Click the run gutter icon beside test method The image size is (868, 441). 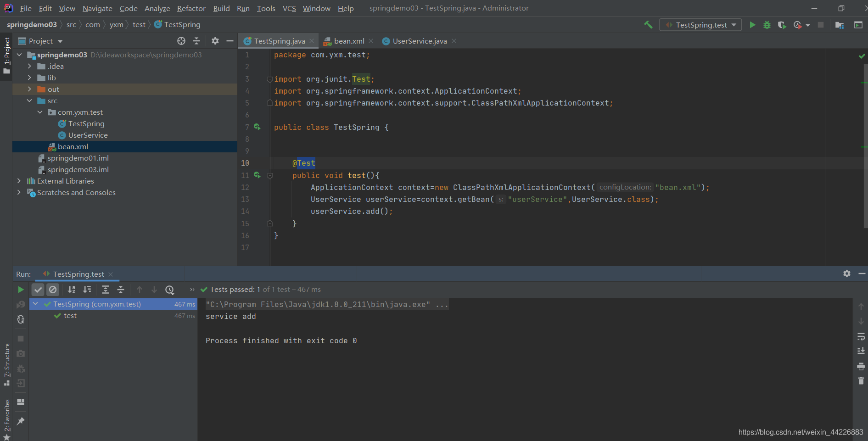point(258,175)
